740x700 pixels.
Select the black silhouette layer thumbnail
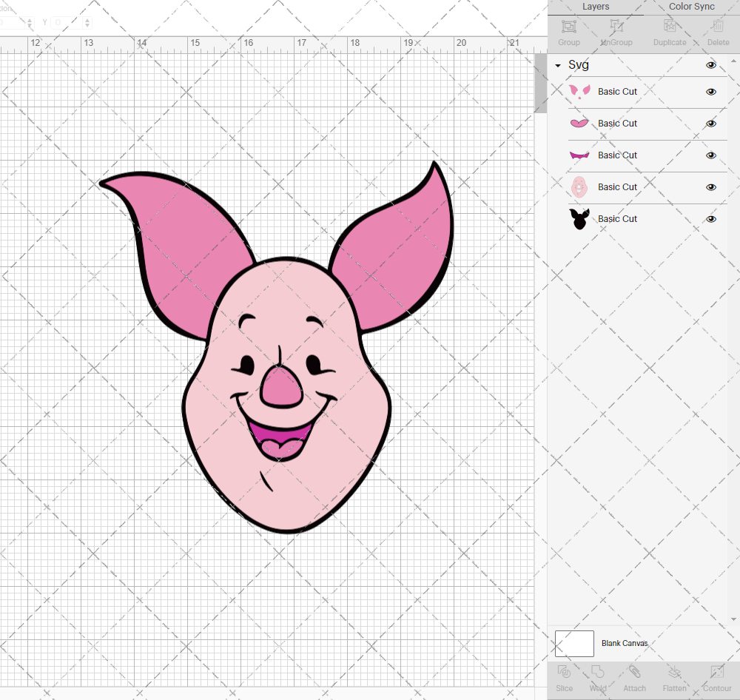click(x=579, y=219)
